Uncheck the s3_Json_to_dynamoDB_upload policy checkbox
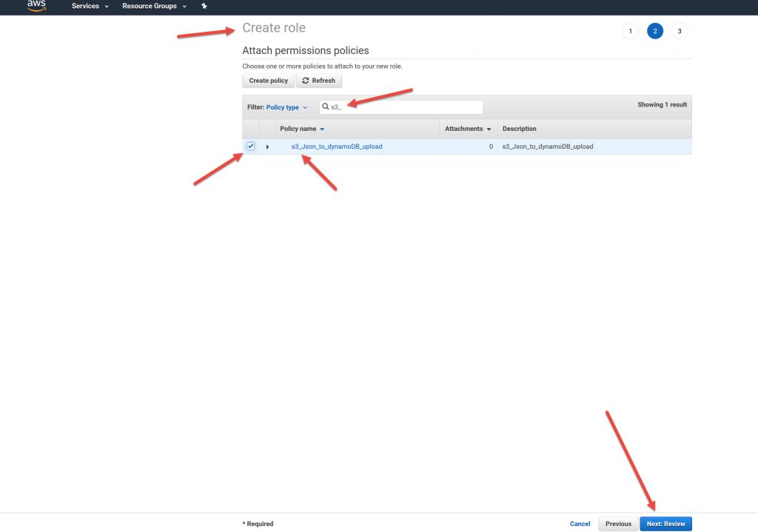This screenshot has height=532, width=758. (250, 147)
